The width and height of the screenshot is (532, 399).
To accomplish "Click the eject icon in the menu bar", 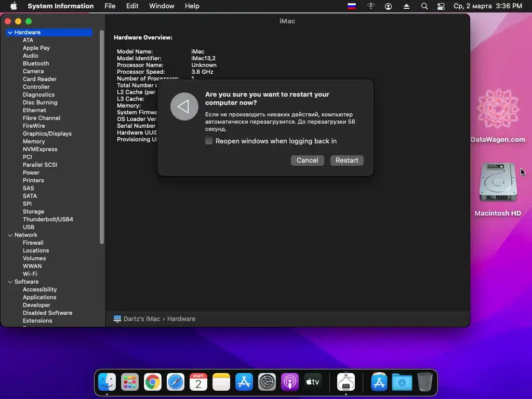I will pyautogui.click(x=406, y=6).
